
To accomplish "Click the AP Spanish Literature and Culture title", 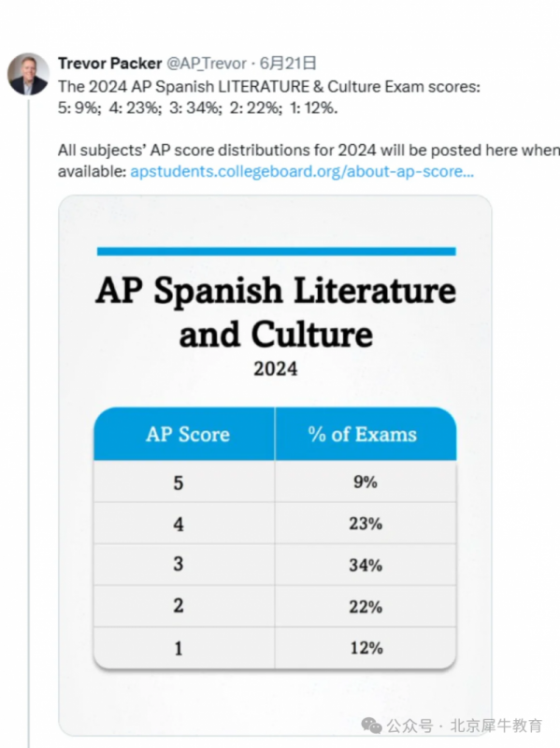I will (276, 312).
